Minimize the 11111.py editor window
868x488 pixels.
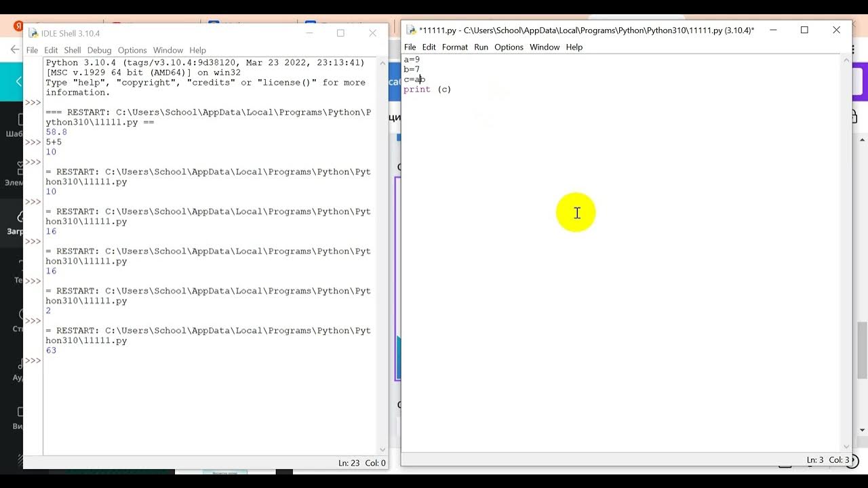(x=772, y=30)
